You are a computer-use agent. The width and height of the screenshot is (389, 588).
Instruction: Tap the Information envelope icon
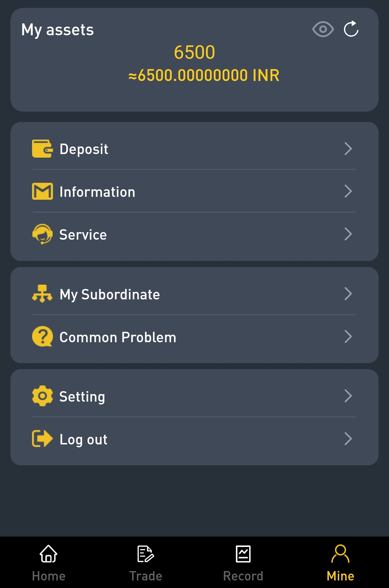42,191
